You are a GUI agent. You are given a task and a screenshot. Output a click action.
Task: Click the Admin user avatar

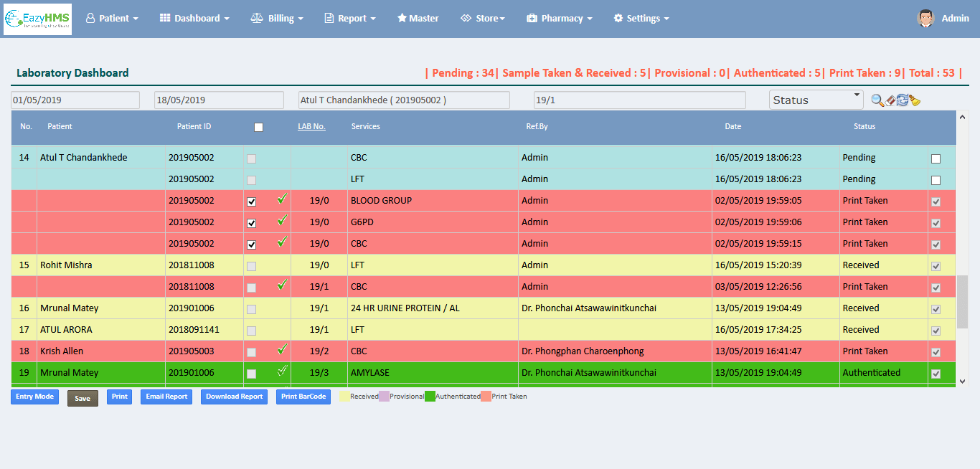pos(925,19)
